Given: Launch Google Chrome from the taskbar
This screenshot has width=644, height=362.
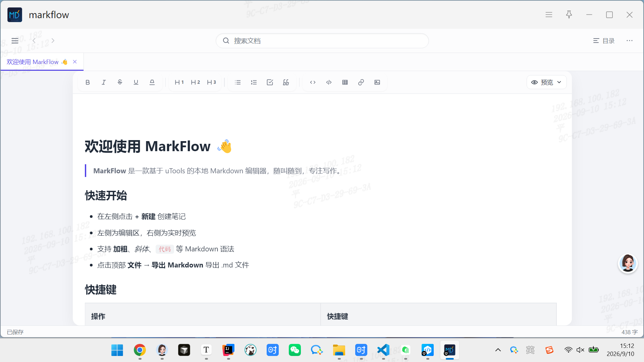Looking at the screenshot, I should point(140,350).
